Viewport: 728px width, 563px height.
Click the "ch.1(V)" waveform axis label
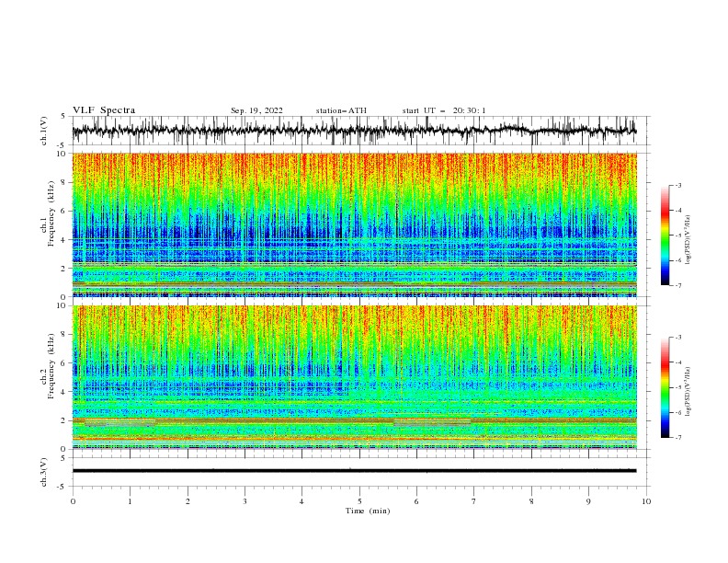(x=44, y=131)
